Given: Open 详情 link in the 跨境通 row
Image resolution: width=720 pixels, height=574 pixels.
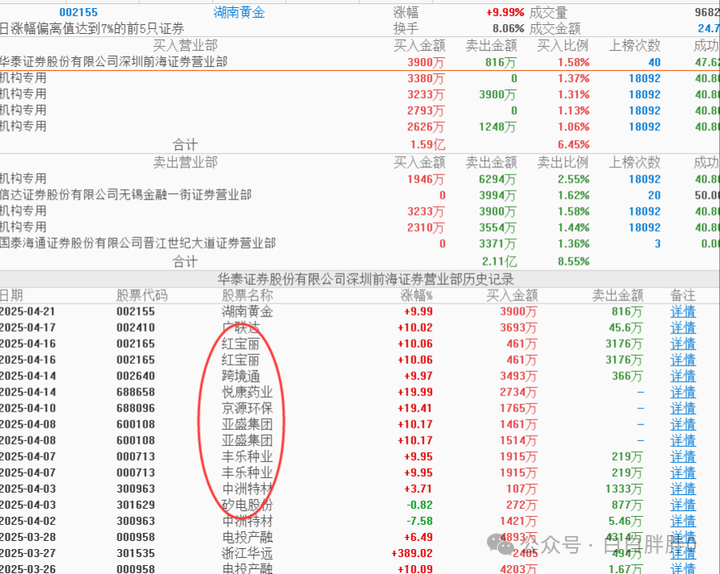Looking at the screenshot, I should (x=683, y=376).
